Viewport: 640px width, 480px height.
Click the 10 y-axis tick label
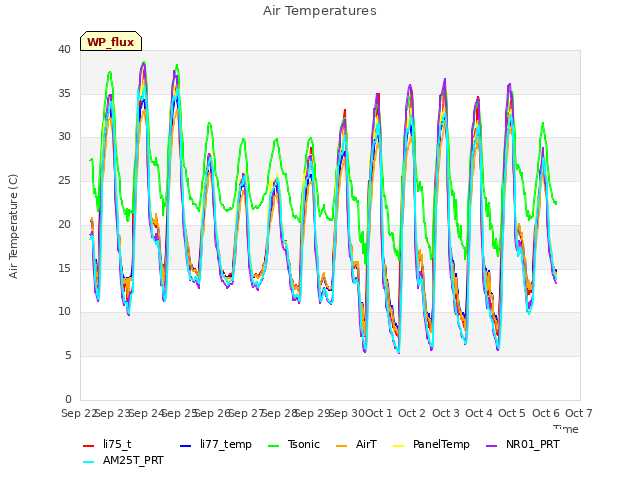(x=64, y=312)
